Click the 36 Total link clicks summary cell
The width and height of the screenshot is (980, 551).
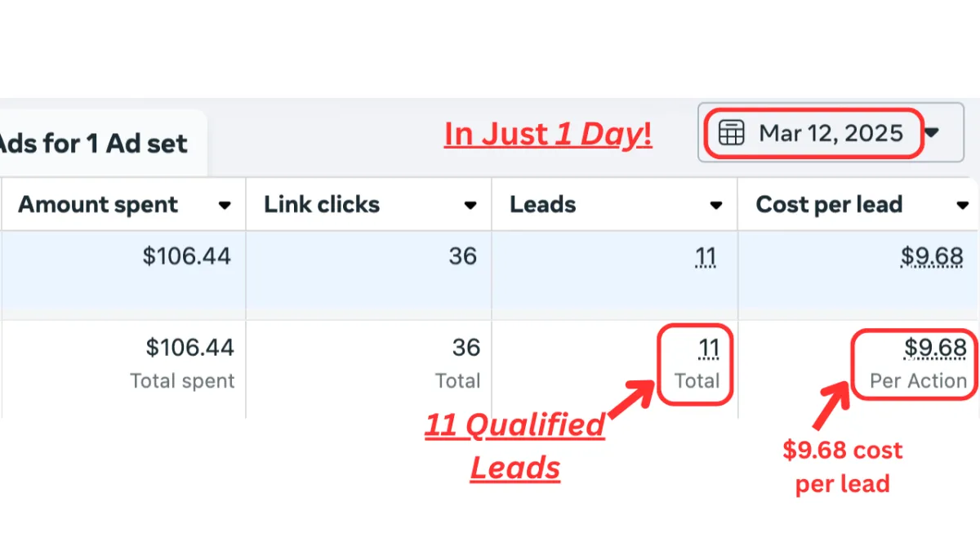click(369, 362)
